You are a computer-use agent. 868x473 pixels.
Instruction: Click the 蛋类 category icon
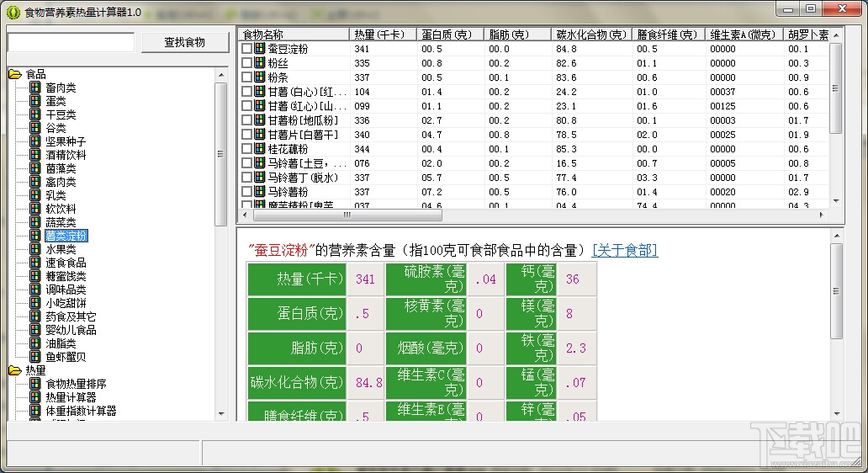click(x=34, y=101)
